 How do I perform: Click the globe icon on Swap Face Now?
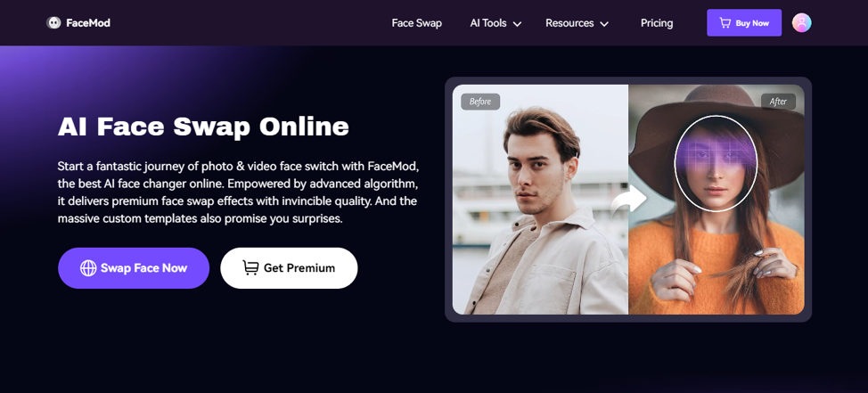pos(88,268)
